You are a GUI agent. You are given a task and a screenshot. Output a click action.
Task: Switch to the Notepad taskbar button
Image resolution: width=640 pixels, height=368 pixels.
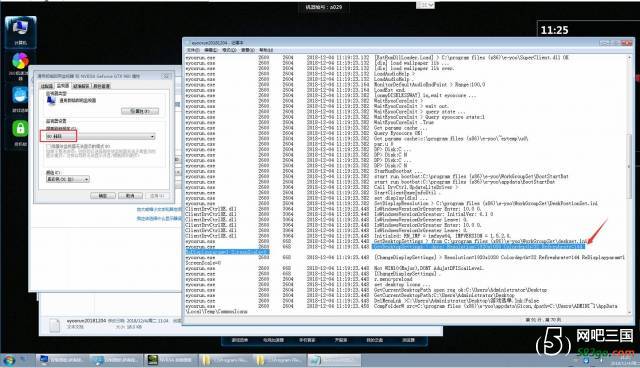[x=334, y=360]
